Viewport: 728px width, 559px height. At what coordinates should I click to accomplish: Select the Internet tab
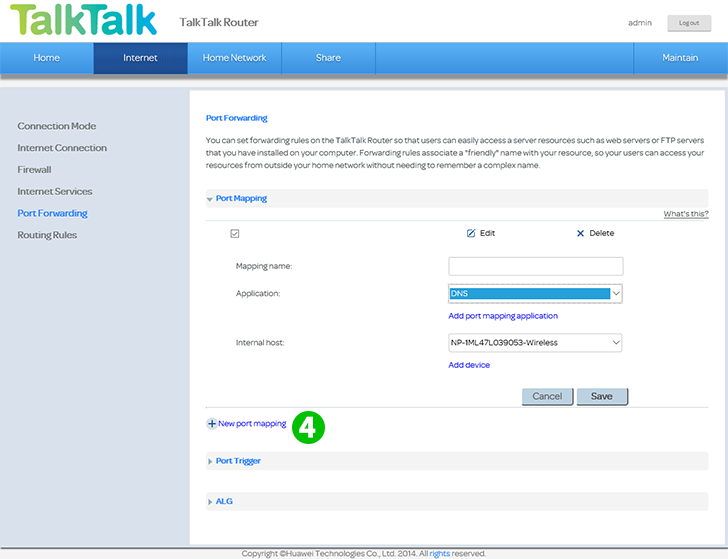point(140,58)
